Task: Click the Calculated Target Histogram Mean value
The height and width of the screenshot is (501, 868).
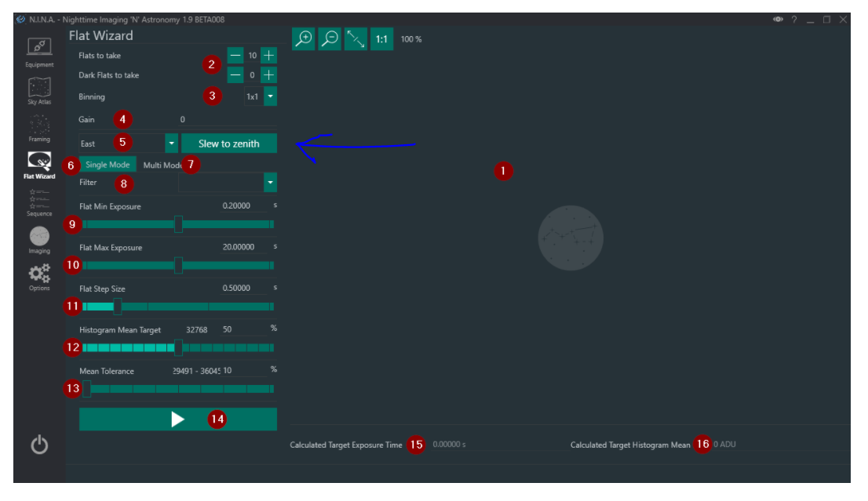Action: [724, 444]
